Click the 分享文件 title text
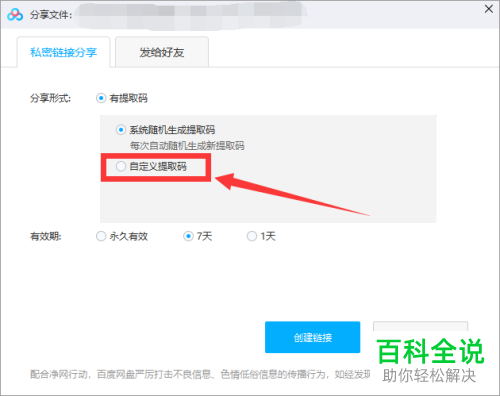Image resolution: width=500 pixels, height=396 pixels. pyautogui.click(x=51, y=15)
